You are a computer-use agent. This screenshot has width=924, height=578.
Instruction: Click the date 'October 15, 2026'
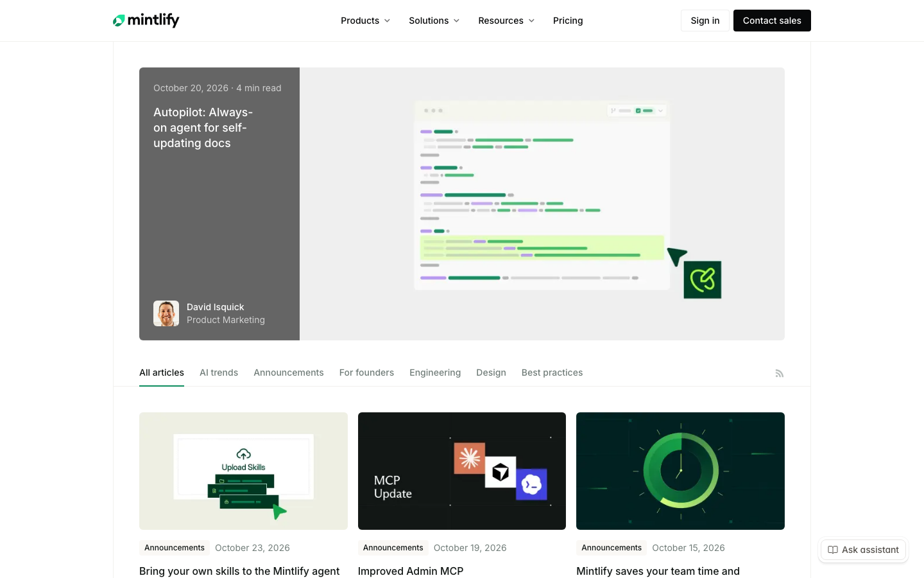point(689,548)
